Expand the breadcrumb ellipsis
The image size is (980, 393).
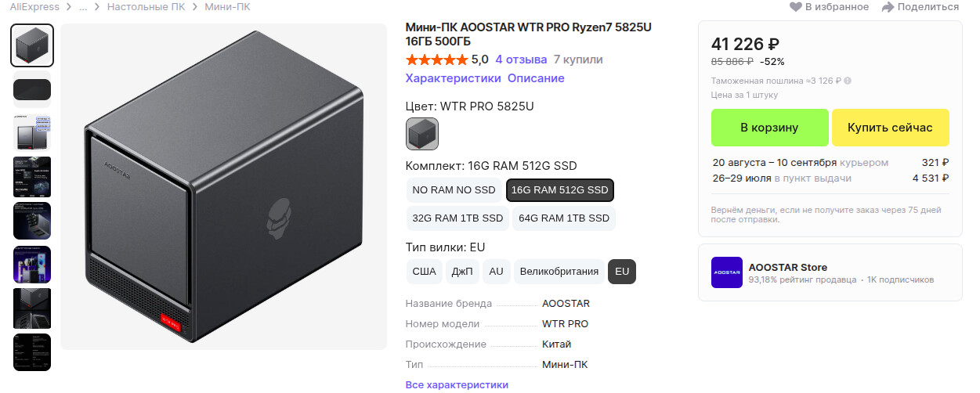(x=83, y=7)
